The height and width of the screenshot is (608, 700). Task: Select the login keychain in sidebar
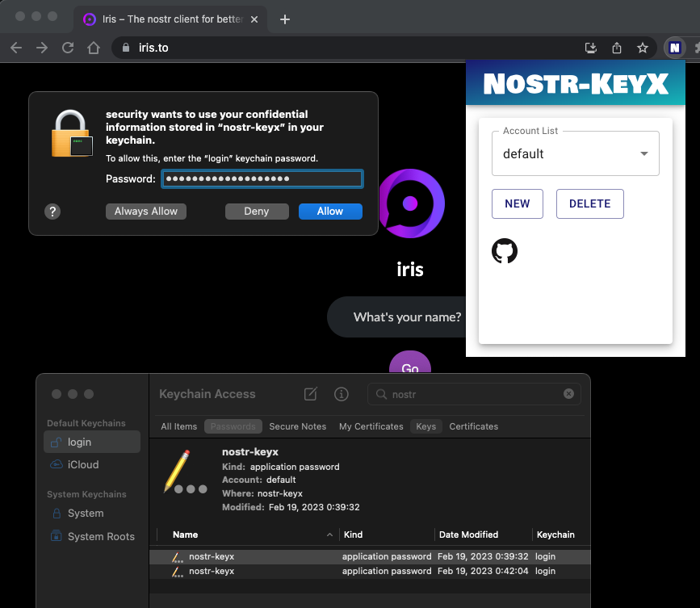[x=92, y=442]
